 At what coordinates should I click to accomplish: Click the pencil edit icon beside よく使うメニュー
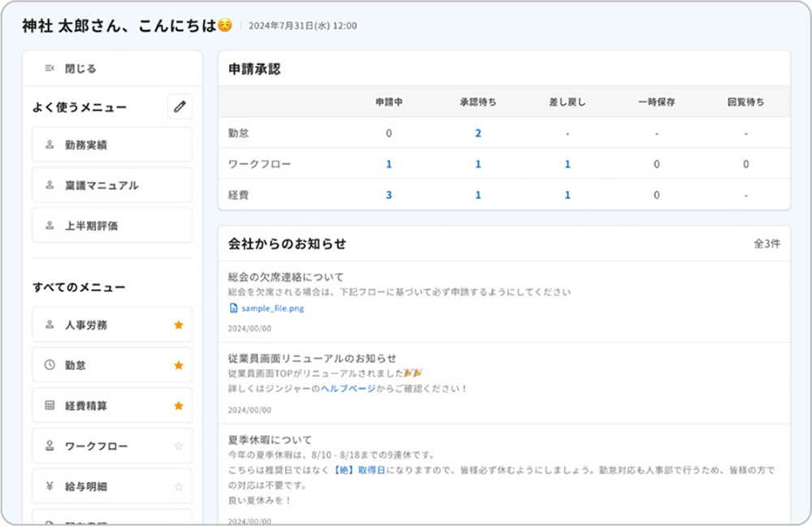tap(179, 106)
